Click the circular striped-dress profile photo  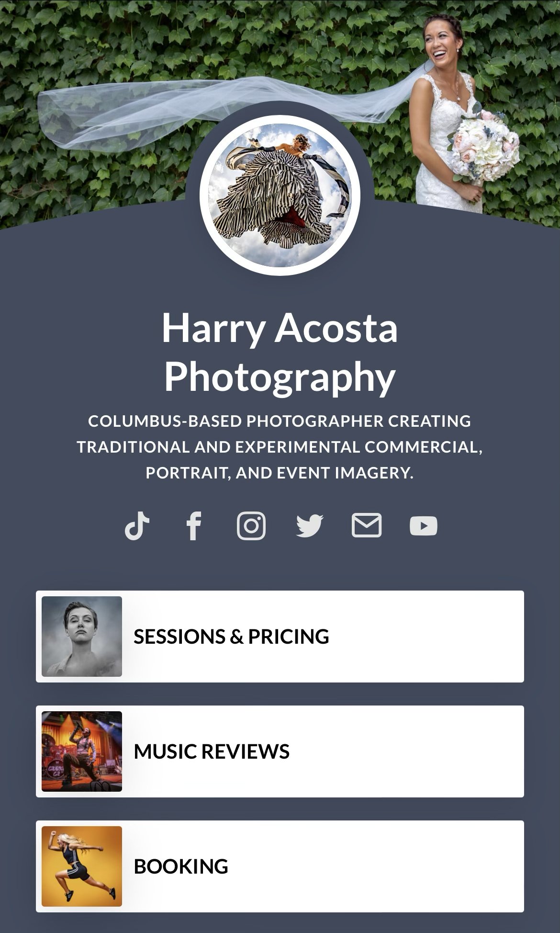[280, 195]
